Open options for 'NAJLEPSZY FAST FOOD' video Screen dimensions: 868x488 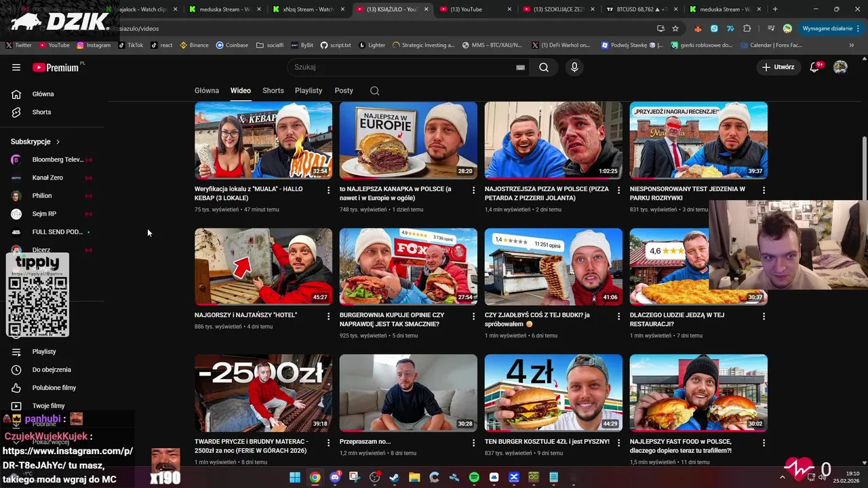[x=764, y=443]
